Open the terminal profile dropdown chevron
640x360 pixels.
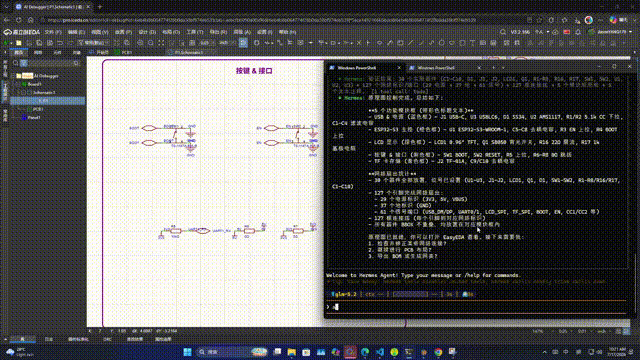point(503,68)
